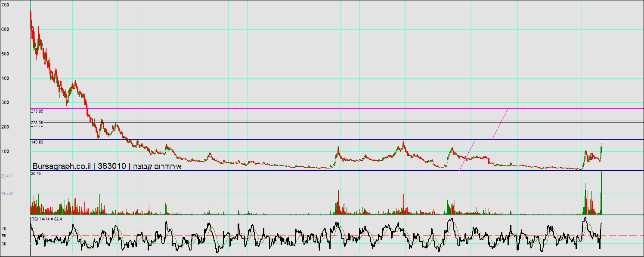Select the 228.36 level label

point(37,122)
